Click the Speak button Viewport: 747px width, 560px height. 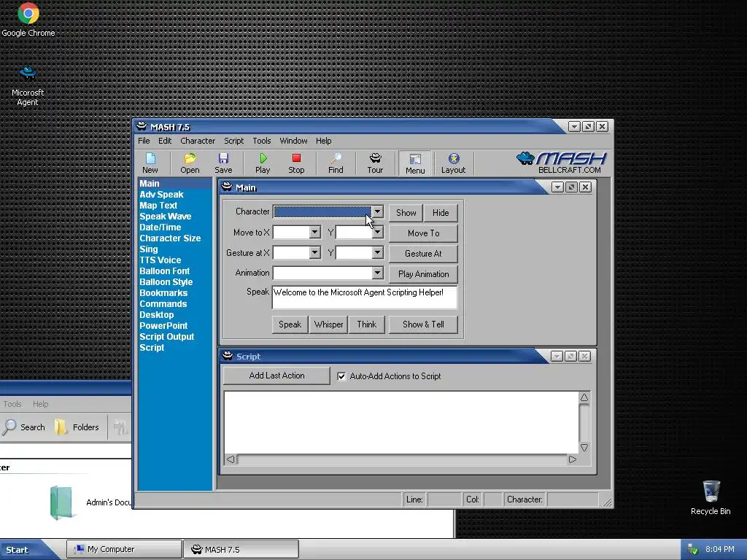click(x=290, y=324)
